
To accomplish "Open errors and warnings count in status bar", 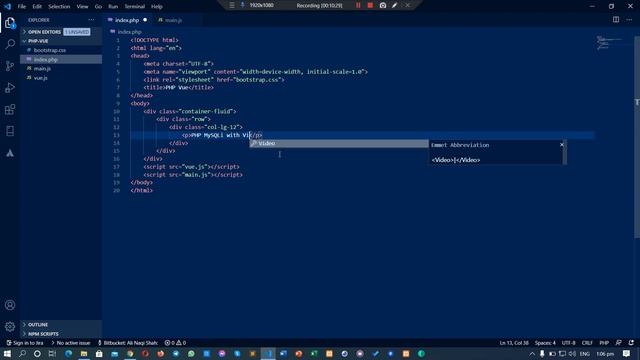I will click(175, 343).
